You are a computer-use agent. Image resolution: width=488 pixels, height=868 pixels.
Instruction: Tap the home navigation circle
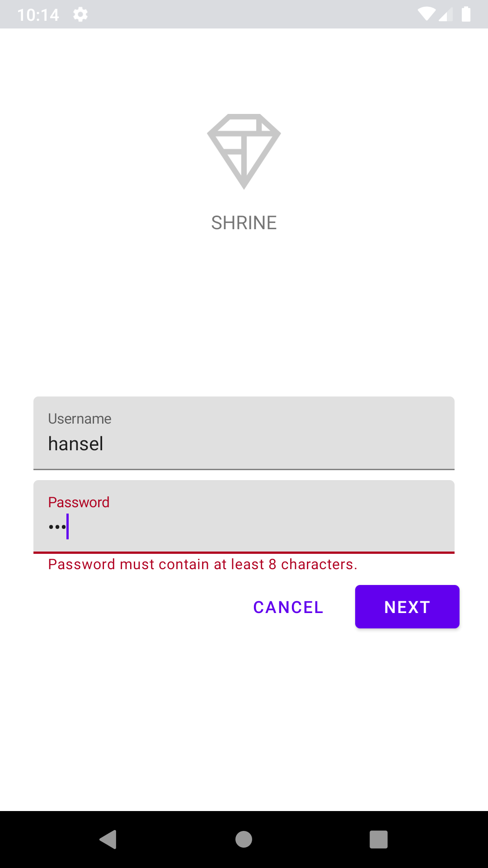(x=244, y=839)
